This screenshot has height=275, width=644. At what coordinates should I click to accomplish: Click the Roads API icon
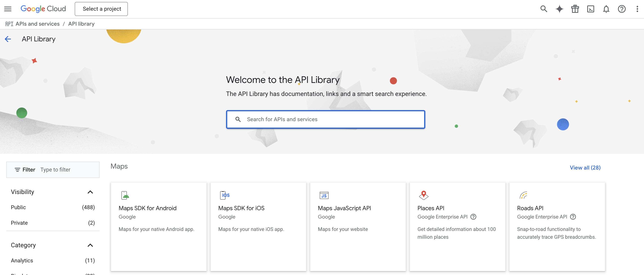(523, 195)
